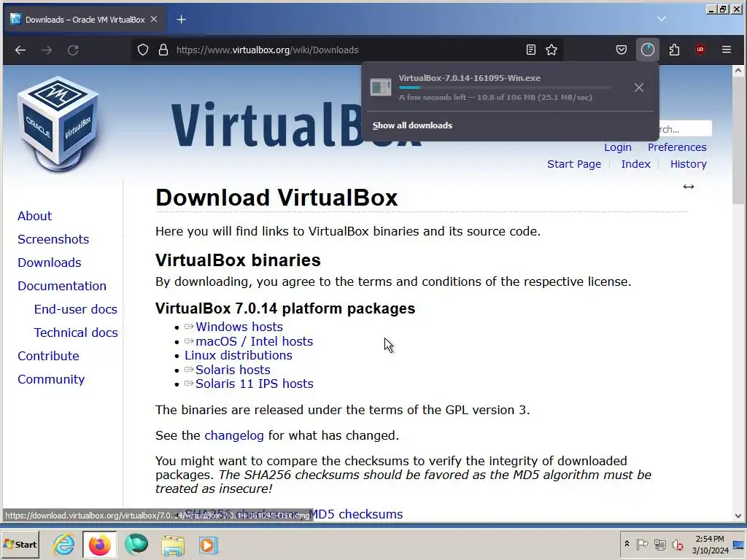Open Screenshots in the sidebar

53,239
